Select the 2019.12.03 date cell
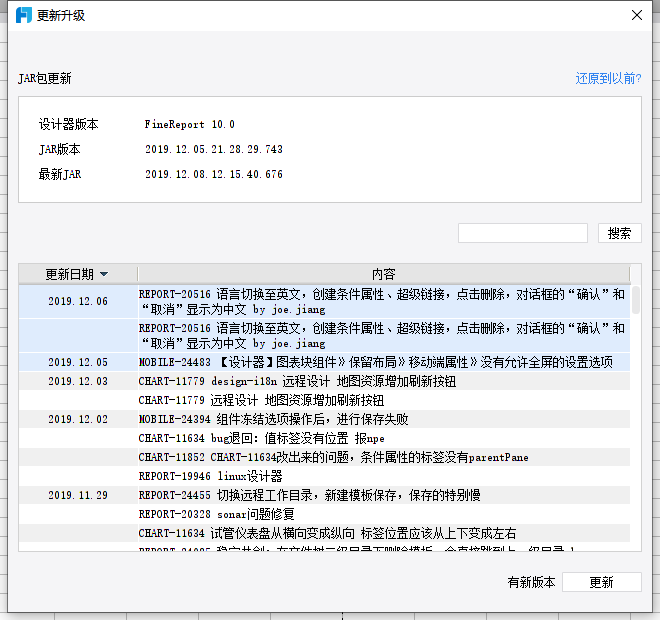Screen dimensions: 660x620 (x=78, y=381)
